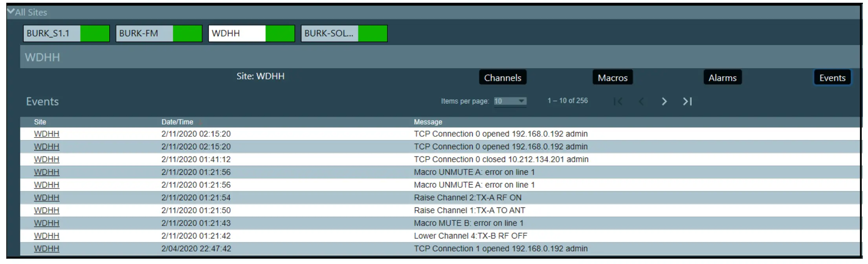
Task: Sort the table by the Site column
Action: (40, 122)
